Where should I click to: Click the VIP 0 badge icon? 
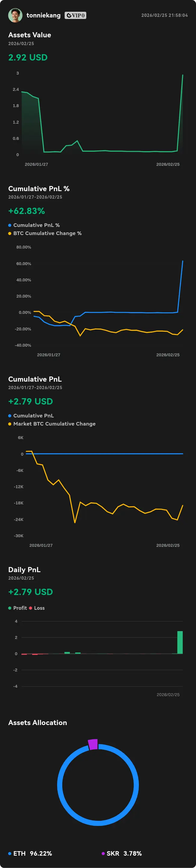[x=75, y=16]
